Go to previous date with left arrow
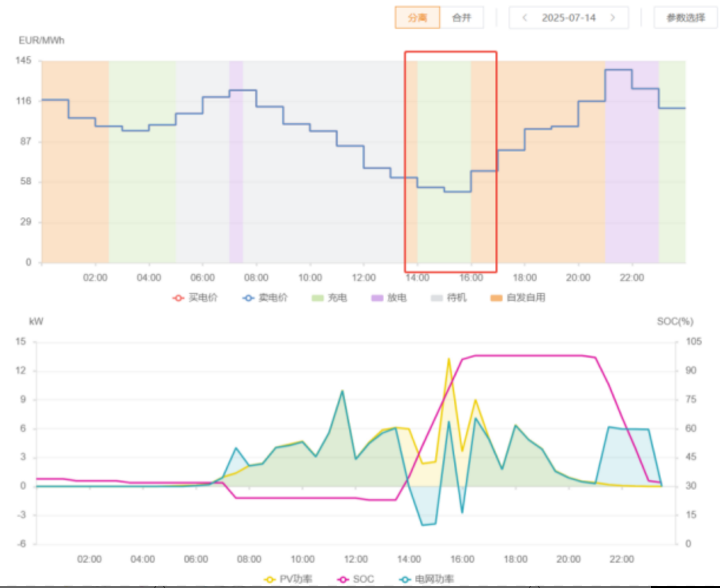Screen dimensions: 720x588 (x=524, y=18)
